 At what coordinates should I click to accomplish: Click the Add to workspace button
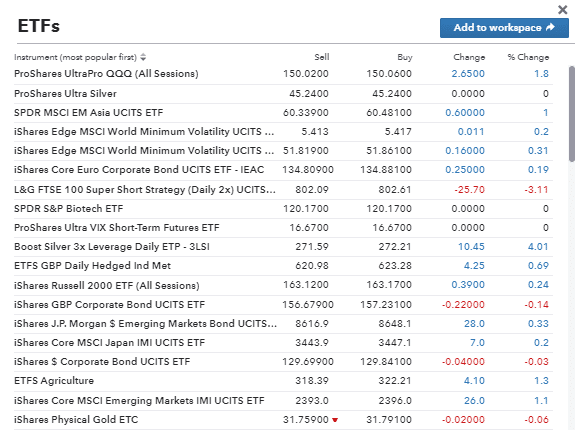coord(504,28)
